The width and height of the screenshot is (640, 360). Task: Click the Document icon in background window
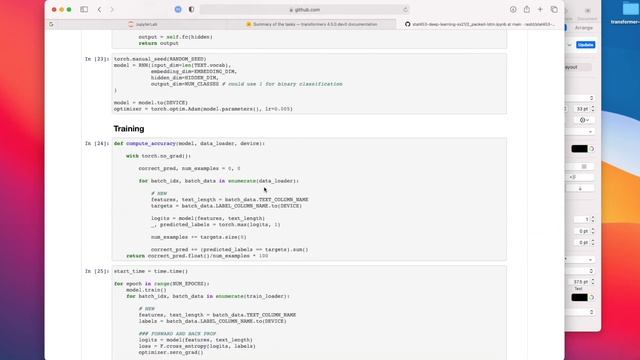pyautogui.click(x=587, y=14)
